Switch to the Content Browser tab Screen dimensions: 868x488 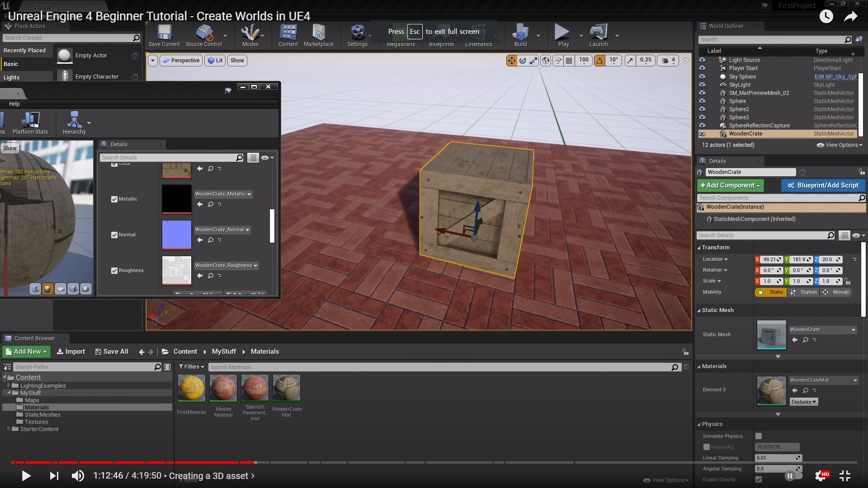34,338
